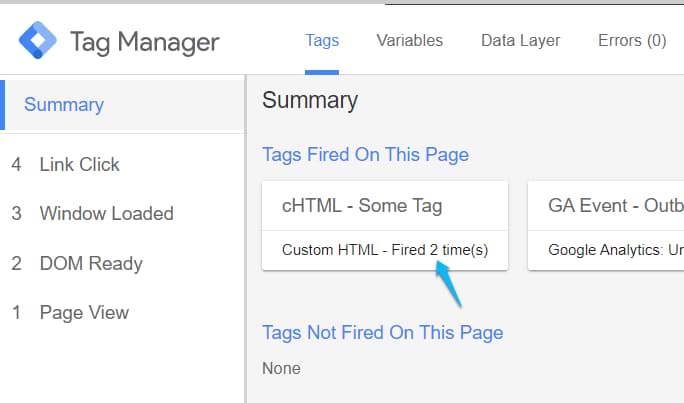Open the Variables tab
The width and height of the screenshot is (684, 403).
click(x=409, y=41)
